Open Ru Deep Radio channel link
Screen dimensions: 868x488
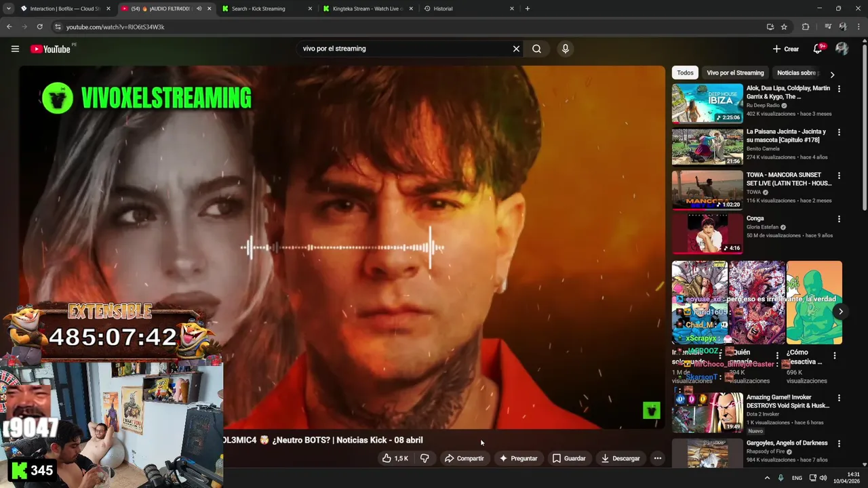click(x=763, y=106)
